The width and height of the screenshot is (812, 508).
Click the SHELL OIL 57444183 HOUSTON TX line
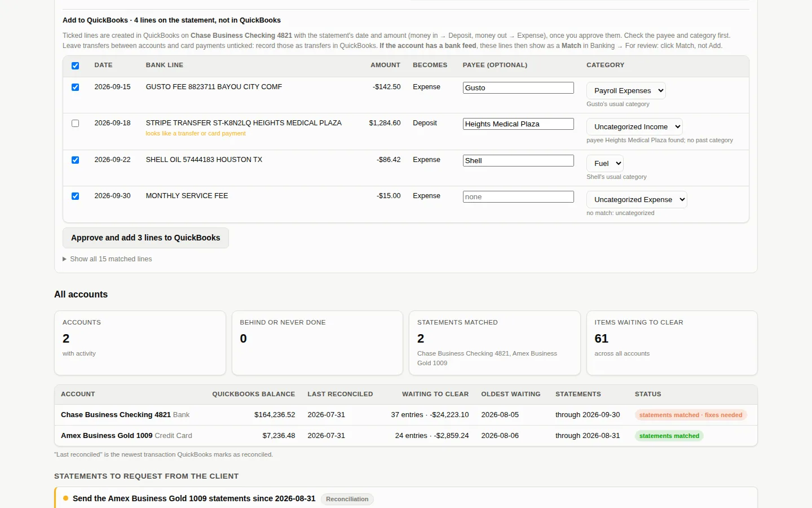tap(204, 160)
